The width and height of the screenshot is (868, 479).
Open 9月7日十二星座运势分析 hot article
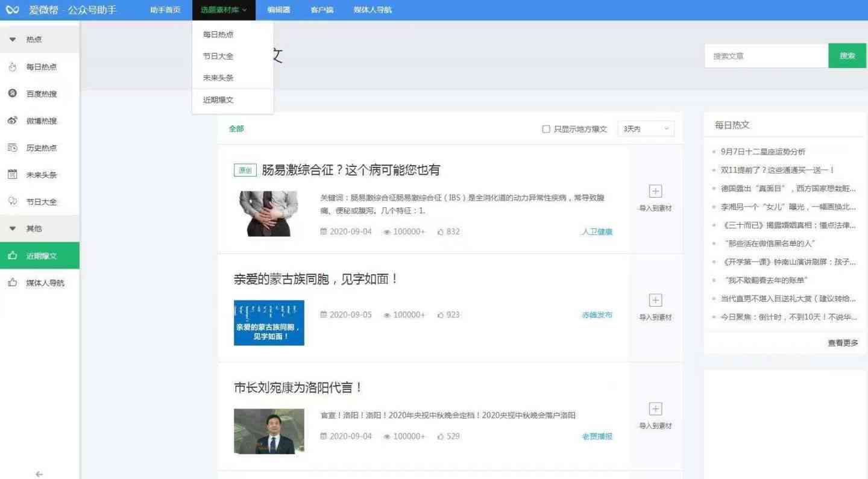(x=763, y=152)
